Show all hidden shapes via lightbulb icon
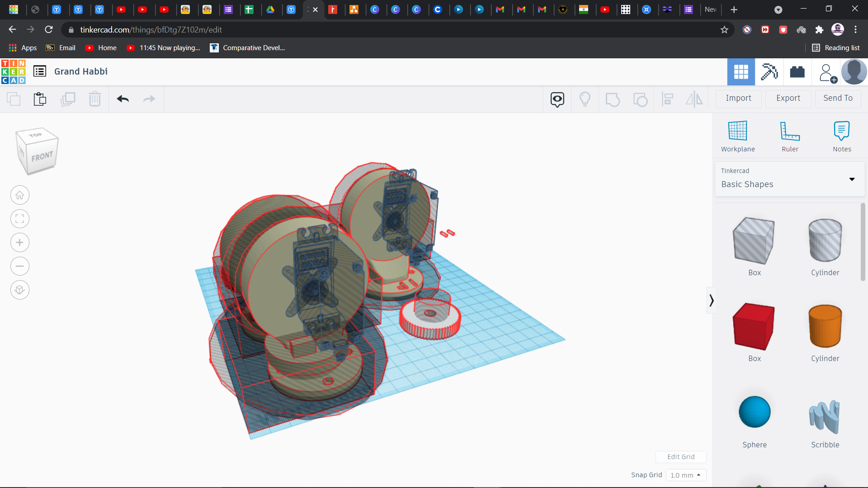Viewport: 868px width, 488px height. [x=585, y=99]
